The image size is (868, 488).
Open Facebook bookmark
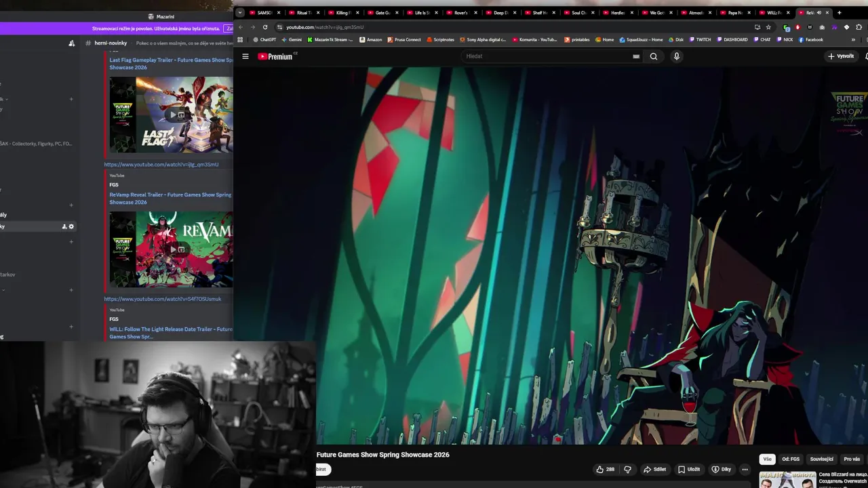tap(811, 39)
